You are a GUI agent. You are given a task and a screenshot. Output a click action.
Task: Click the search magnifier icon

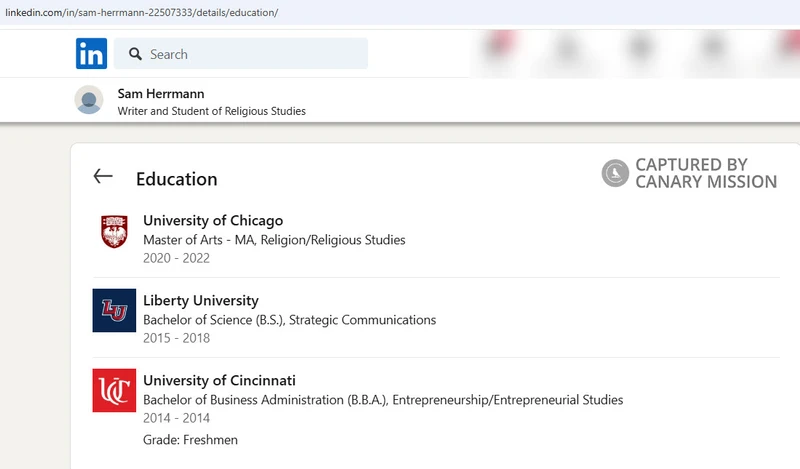135,54
